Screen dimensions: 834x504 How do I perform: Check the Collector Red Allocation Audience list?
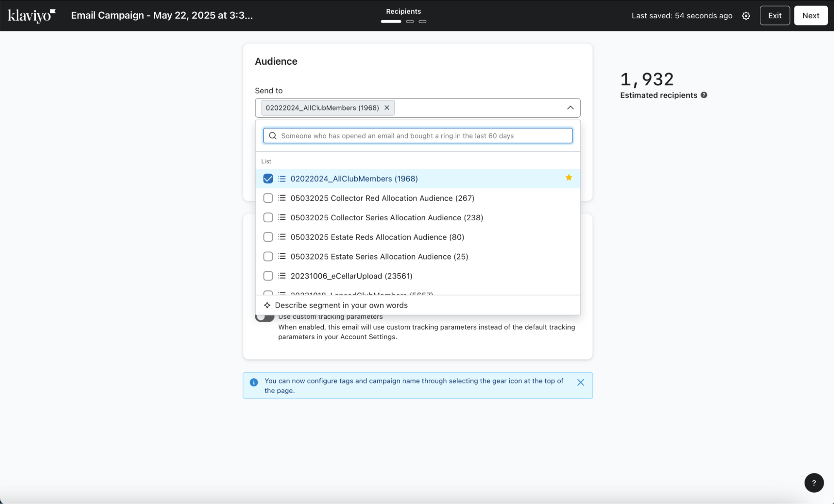pos(268,198)
